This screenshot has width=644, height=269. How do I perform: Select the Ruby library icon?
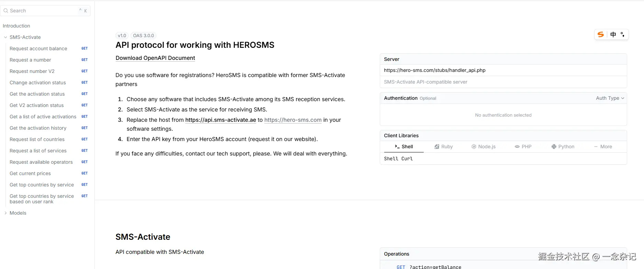tap(437, 147)
